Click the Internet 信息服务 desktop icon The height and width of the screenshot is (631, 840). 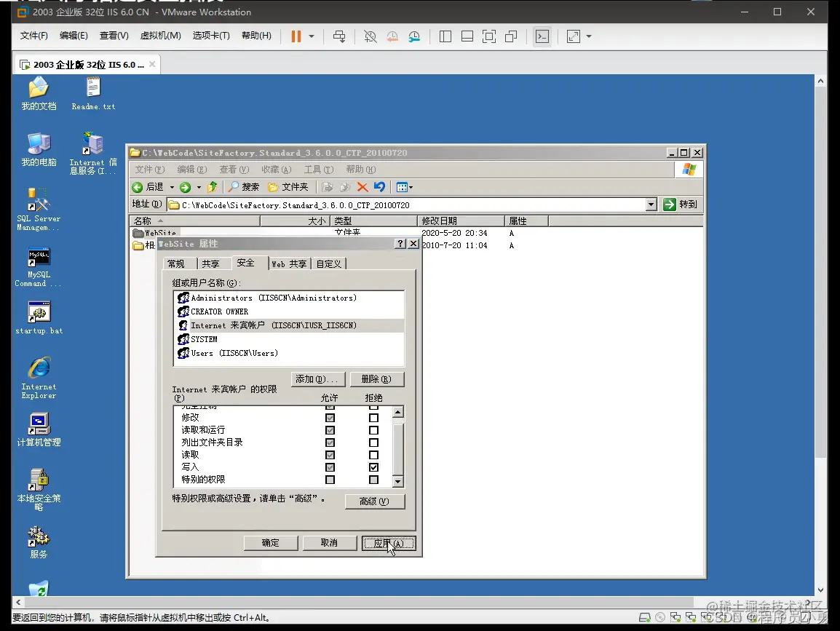click(x=93, y=153)
